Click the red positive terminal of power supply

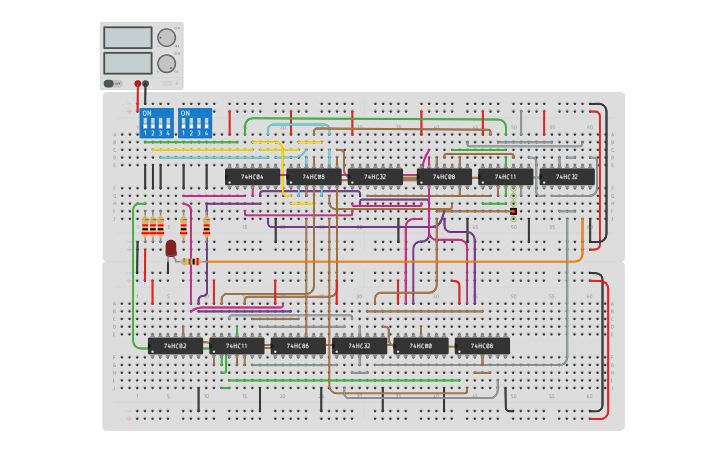coord(138,84)
